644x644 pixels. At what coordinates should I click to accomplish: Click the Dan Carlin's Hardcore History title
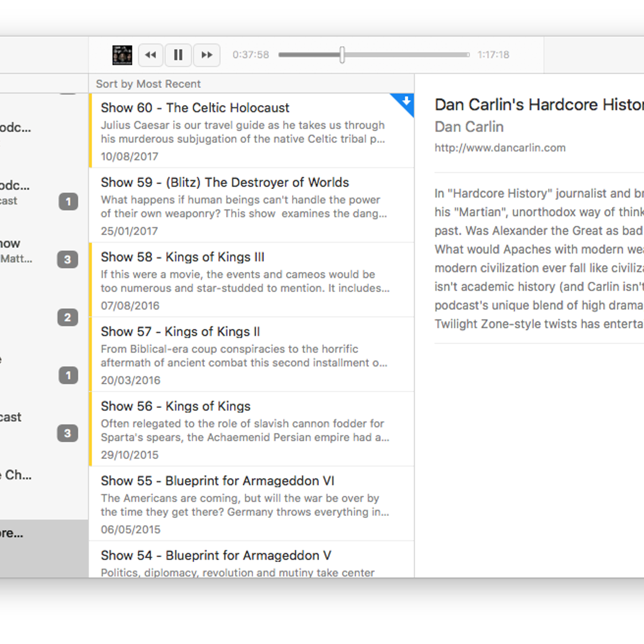point(539,105)
